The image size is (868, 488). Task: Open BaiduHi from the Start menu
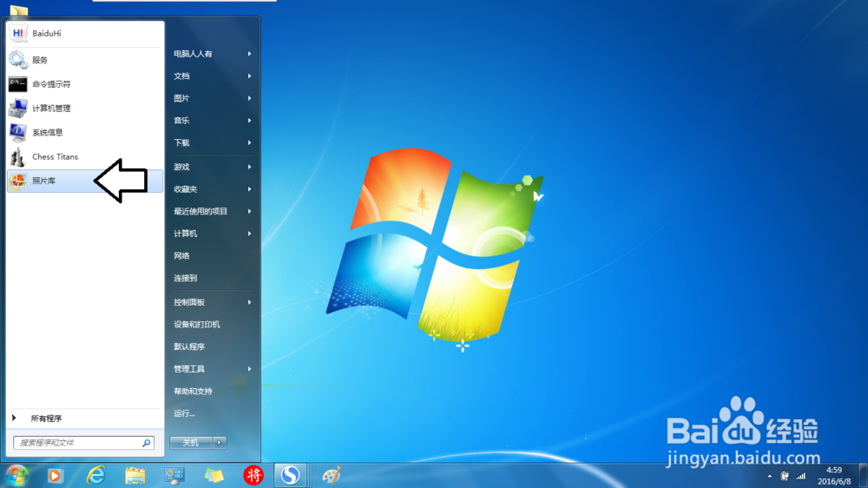[x=85, y=33]
